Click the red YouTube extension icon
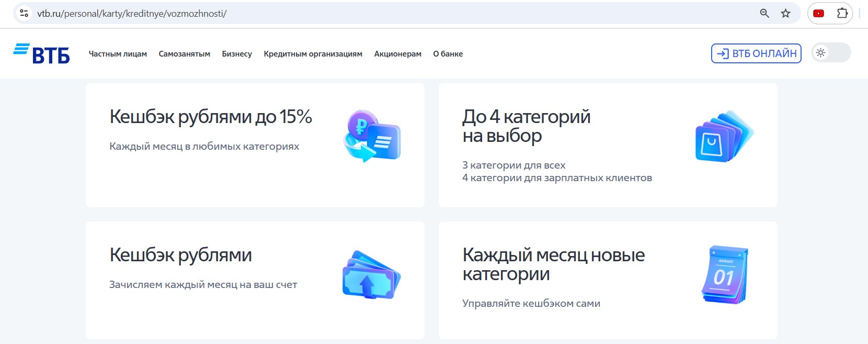 tap(819, 14)
